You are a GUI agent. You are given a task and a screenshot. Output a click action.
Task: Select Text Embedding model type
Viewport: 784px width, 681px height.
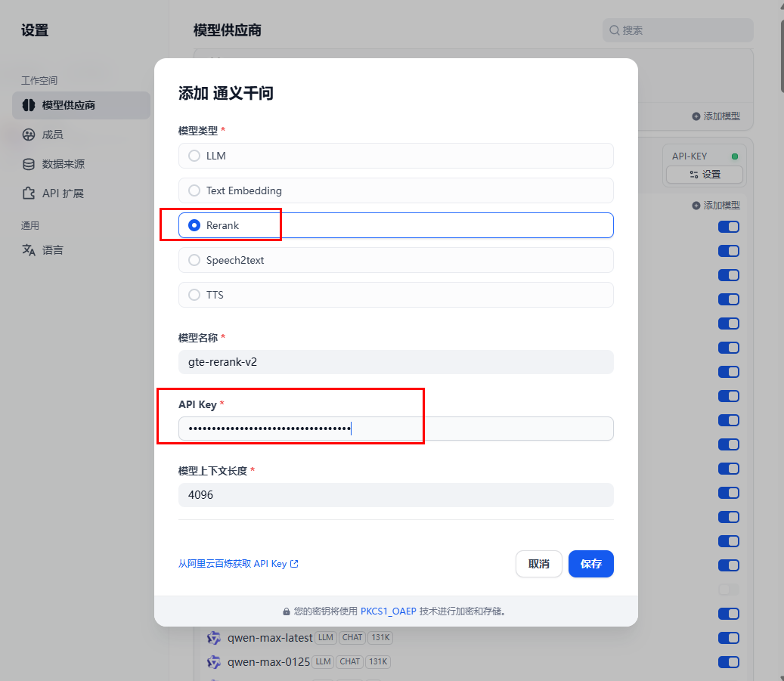[x=395, y=190]
